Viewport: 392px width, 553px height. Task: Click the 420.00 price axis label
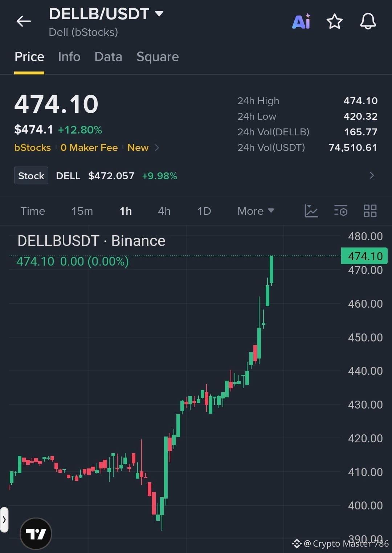click(365, 439)
